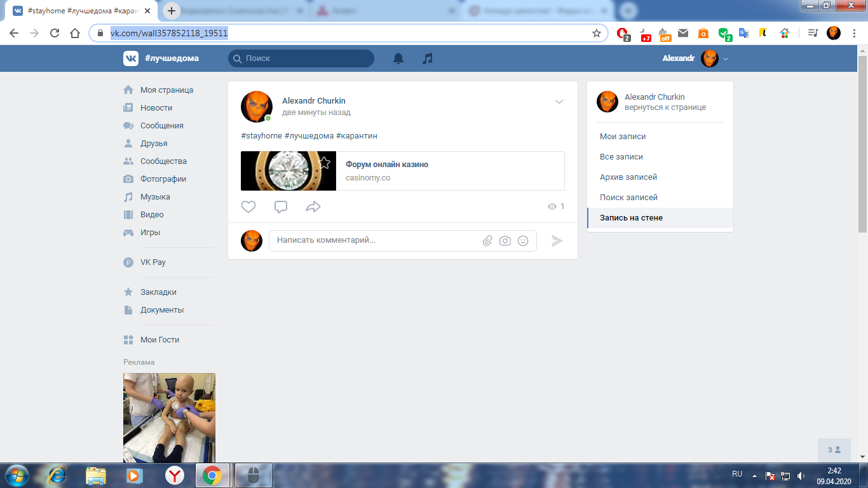
Task: Click the Написать комментарий field
Action: [403, 241]
